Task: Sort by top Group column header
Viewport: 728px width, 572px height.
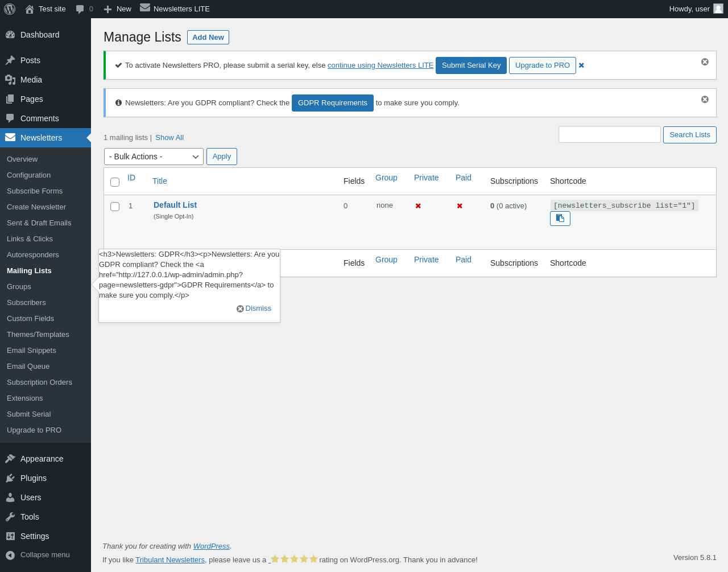Action: coord(386,178)
